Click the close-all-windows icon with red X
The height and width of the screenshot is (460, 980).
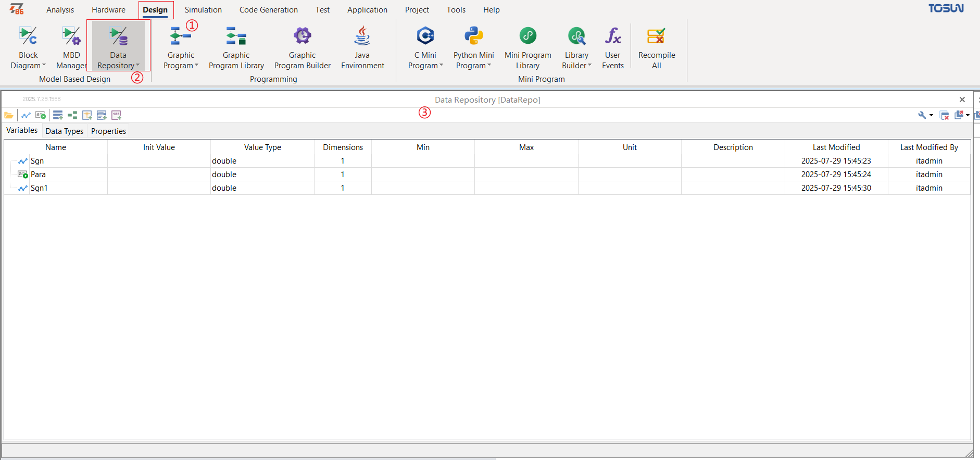tap(944, 115)
